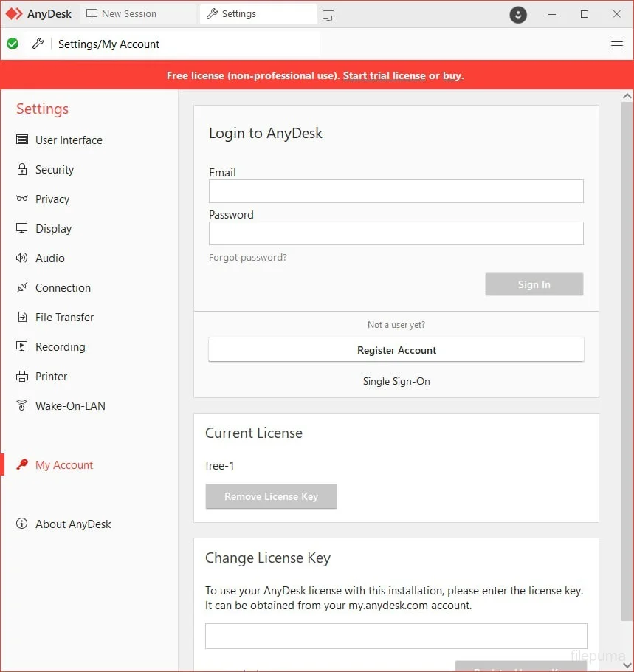Screen dimensions: 634x672
Task: Click the vertical scrollbar thumb
Action: pos(627,361)
